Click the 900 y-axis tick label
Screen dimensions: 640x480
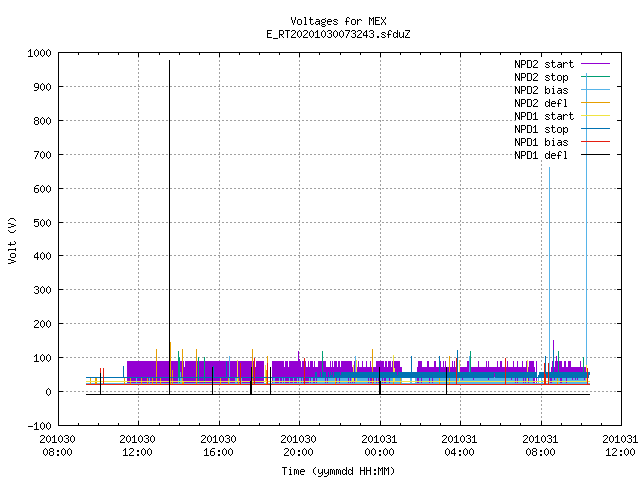tap(42, 87)
